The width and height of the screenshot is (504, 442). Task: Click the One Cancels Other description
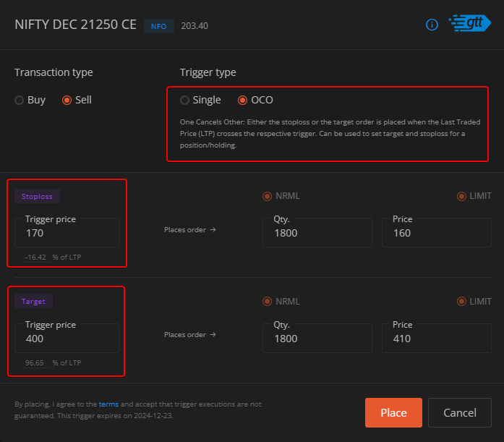pos(330,133)
